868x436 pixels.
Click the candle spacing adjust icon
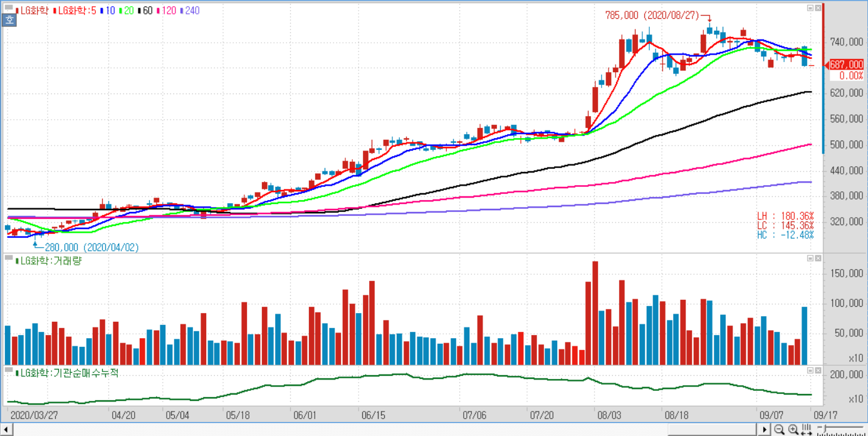[807, 430]
